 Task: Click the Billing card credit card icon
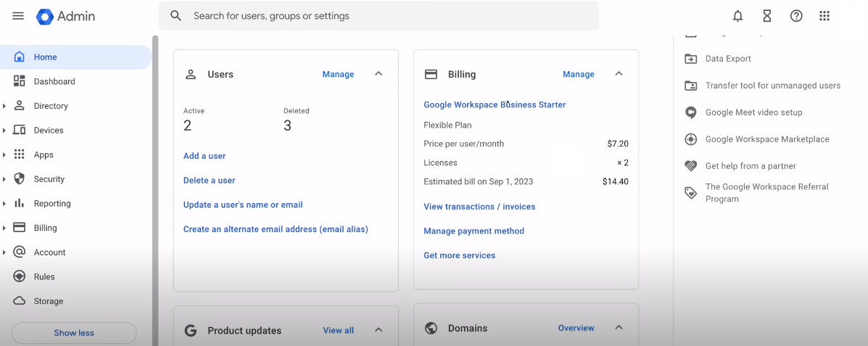(431, 74)
